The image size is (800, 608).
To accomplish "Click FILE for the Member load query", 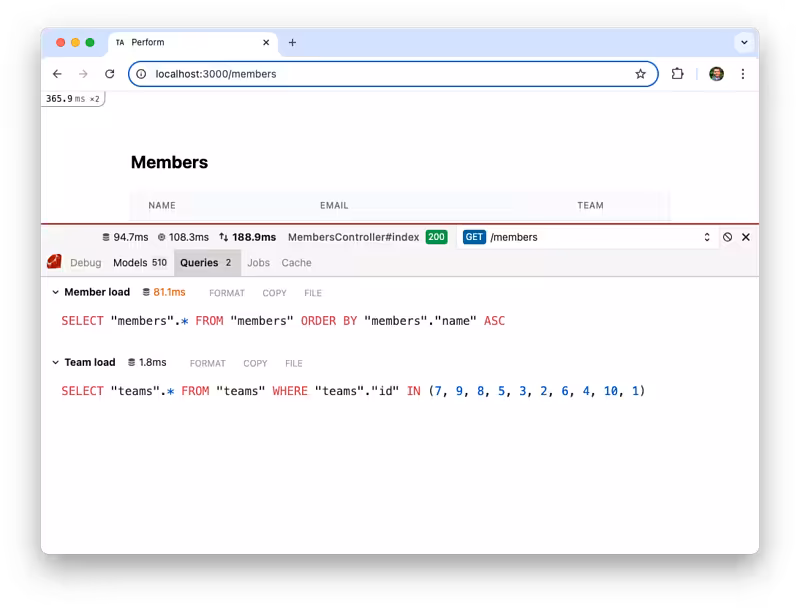I will click(x=313, y=293).
